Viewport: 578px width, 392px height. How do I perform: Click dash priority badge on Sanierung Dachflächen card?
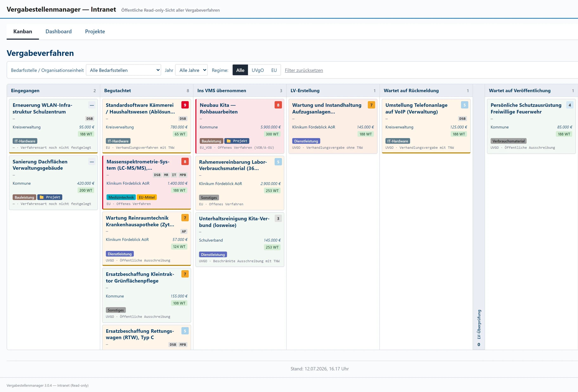(x=92, y=162)
